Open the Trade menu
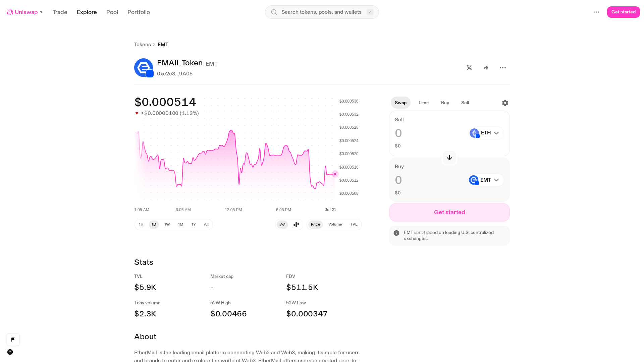 tap(60, 12)
